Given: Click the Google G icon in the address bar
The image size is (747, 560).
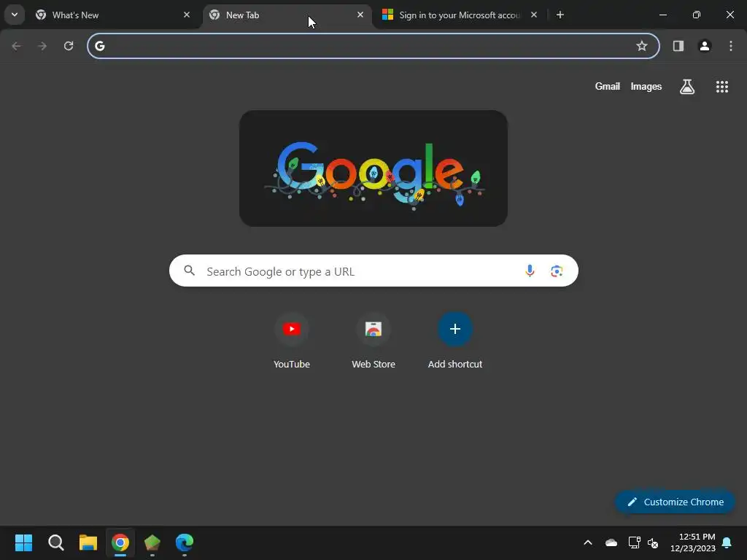Looking at the screenshot, I should (x=99, y=46).
